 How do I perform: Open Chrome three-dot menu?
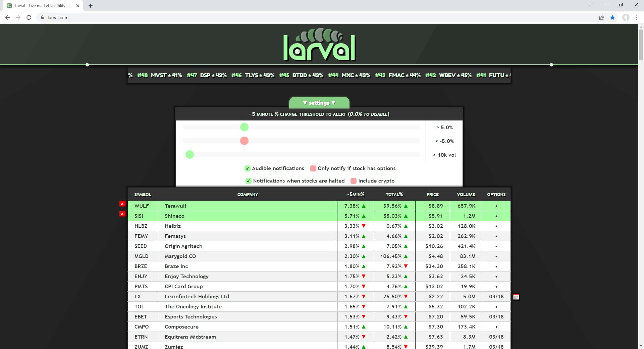coord(637,17)
